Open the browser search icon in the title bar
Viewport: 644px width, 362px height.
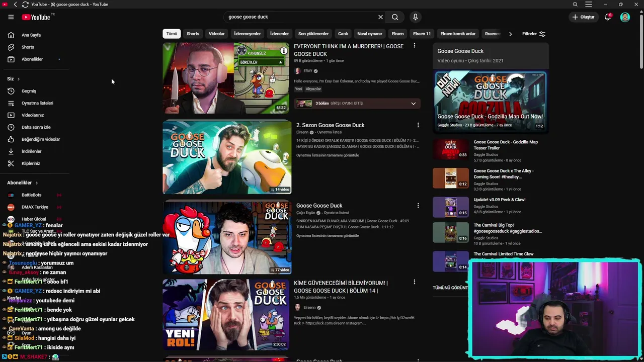pos(575,4)
